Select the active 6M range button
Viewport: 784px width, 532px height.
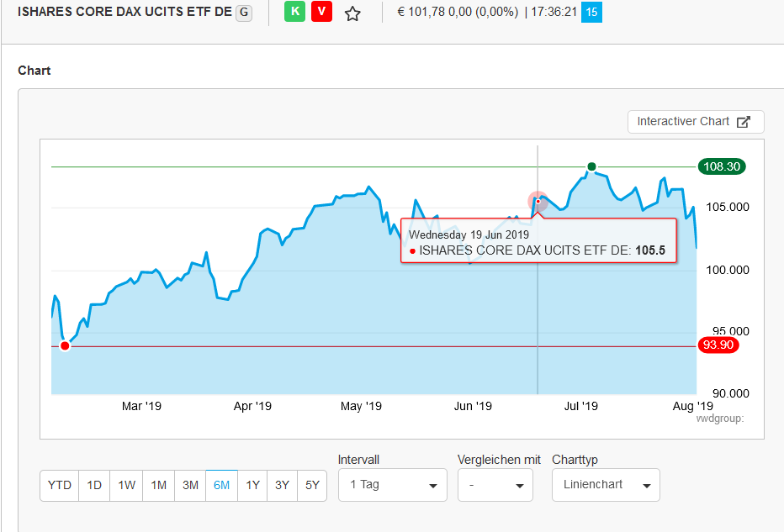[x=221, y=485]
